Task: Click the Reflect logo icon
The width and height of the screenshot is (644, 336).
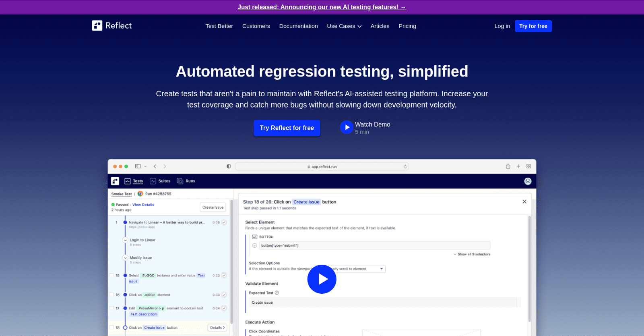Action: point(97,26)
